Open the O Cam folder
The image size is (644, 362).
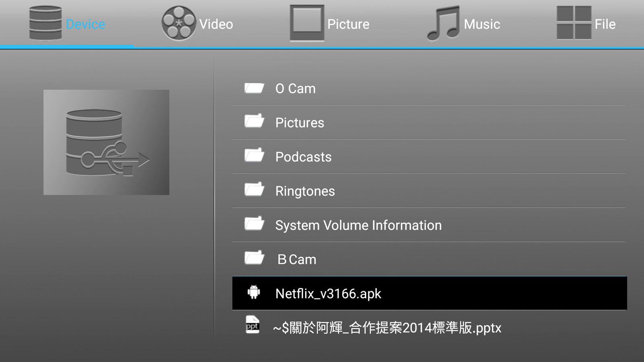point(295,88)
